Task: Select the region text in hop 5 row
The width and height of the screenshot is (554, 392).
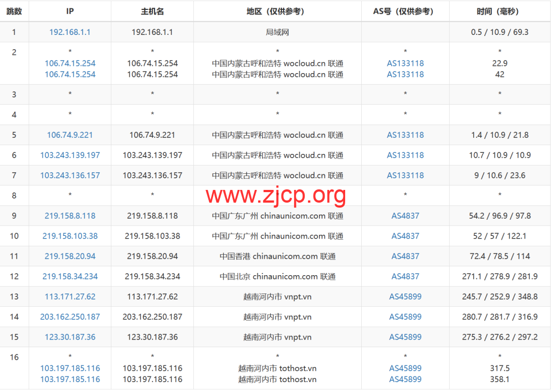Action: (x=278, y=135)
